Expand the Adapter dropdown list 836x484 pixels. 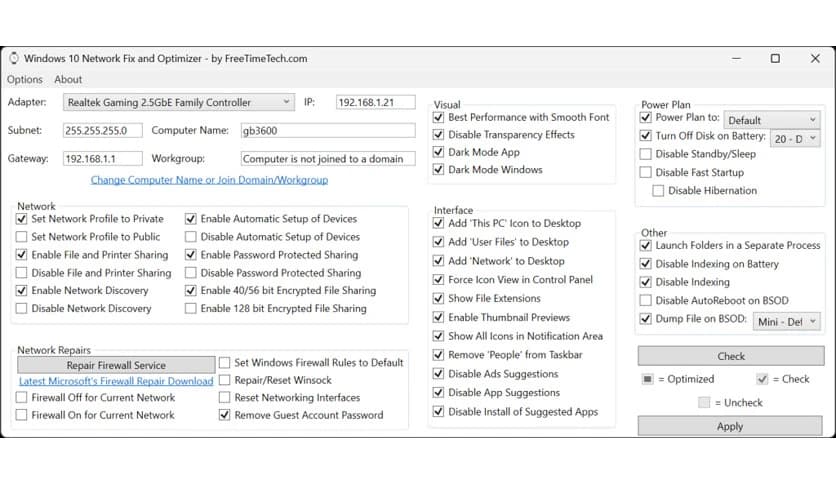(179, 102)
